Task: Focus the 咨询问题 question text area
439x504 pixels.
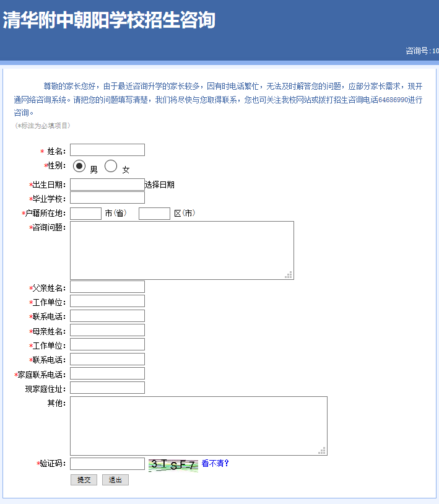Action: click(x=182, y=250)
